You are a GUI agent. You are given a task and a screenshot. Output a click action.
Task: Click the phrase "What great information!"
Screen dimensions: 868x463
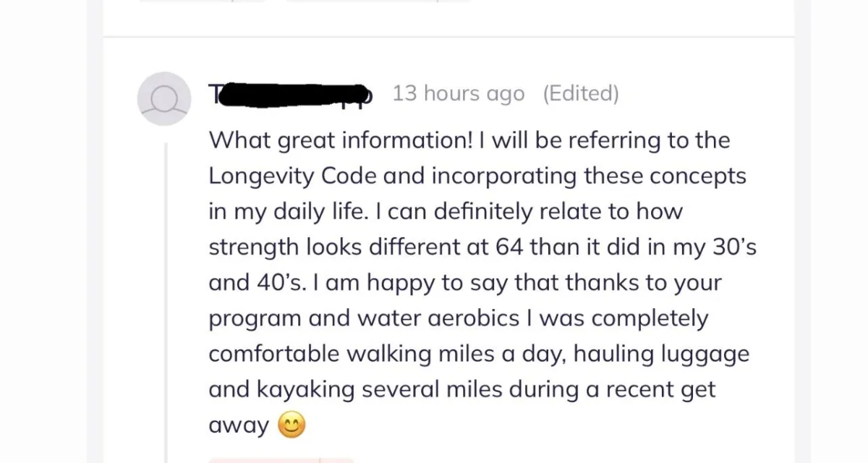click(340, 140)
